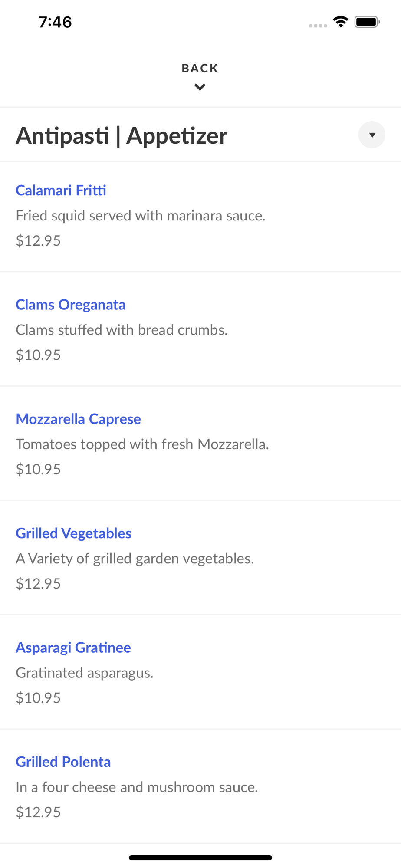
Task: Tap the 7:46 clock display
Action: [55, 22]
